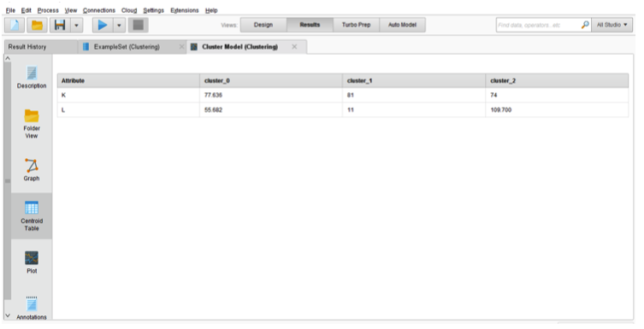Save the process with the floppy disk icon
Viewport: 644px width, 329px height.
[x=60, y=25]
